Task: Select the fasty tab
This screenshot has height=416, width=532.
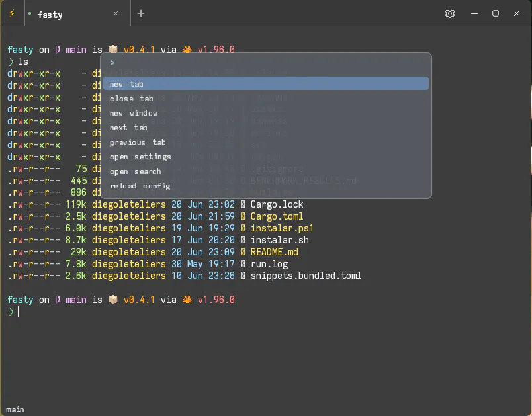Action: [77, 14]
